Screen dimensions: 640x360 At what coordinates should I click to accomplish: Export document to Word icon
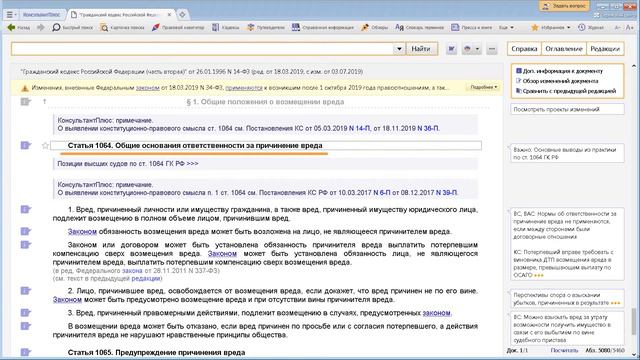[451, 49]
